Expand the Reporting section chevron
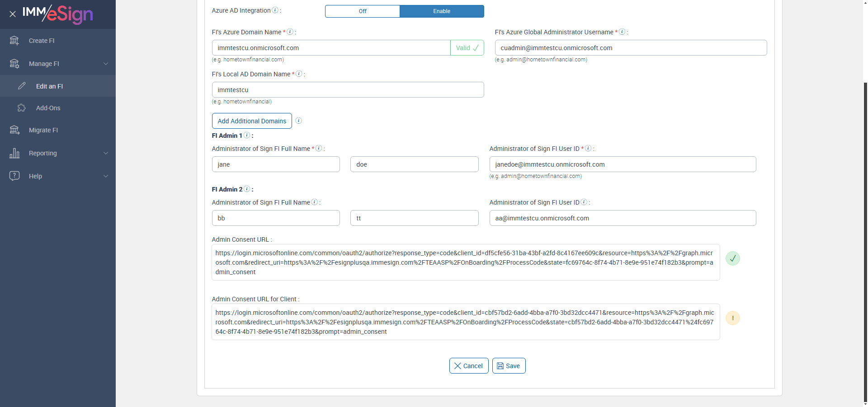 tap(106, 153)
